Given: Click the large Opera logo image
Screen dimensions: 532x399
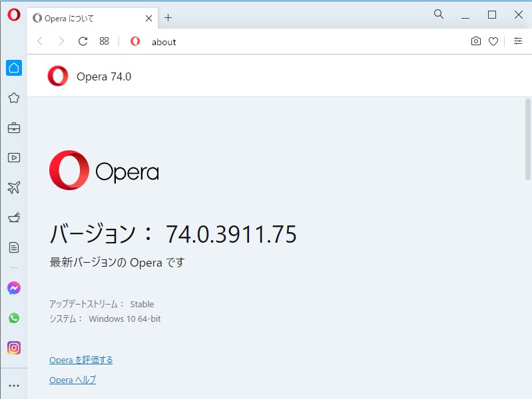Looking at the screenshot, I should [104, 170].
